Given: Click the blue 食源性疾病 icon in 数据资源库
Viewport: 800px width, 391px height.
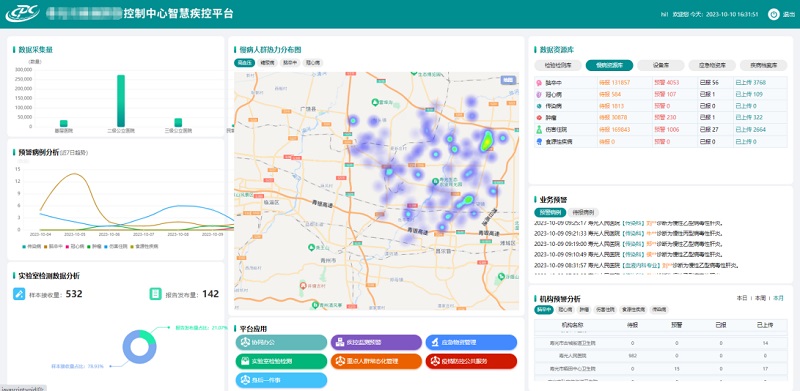Looking at the screenshot, I should 539,141.
